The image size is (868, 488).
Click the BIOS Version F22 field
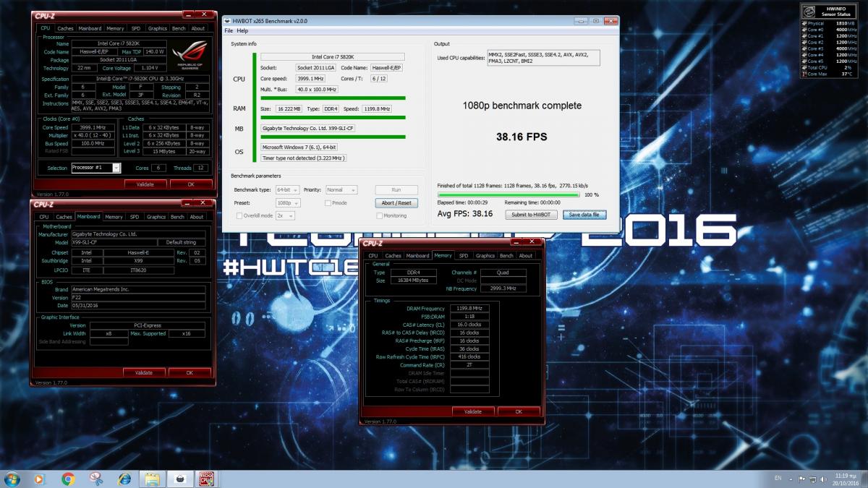pyautogui.click(x=137, y=297)
